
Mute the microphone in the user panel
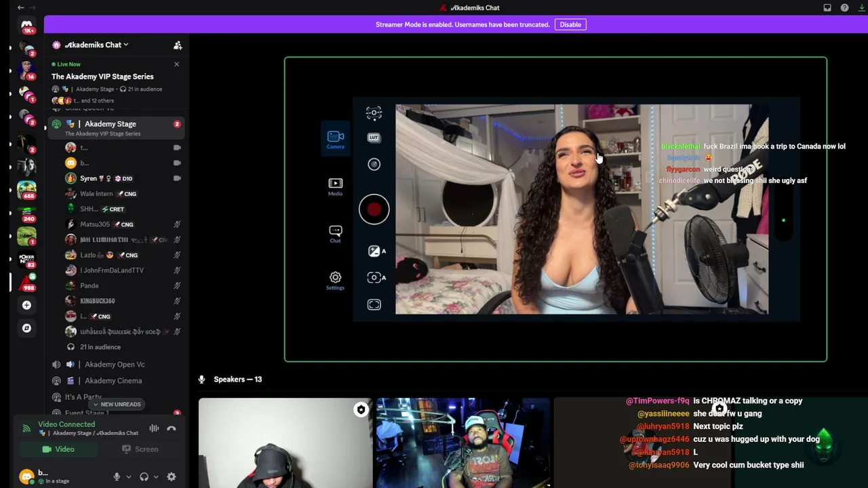[117, 477]
